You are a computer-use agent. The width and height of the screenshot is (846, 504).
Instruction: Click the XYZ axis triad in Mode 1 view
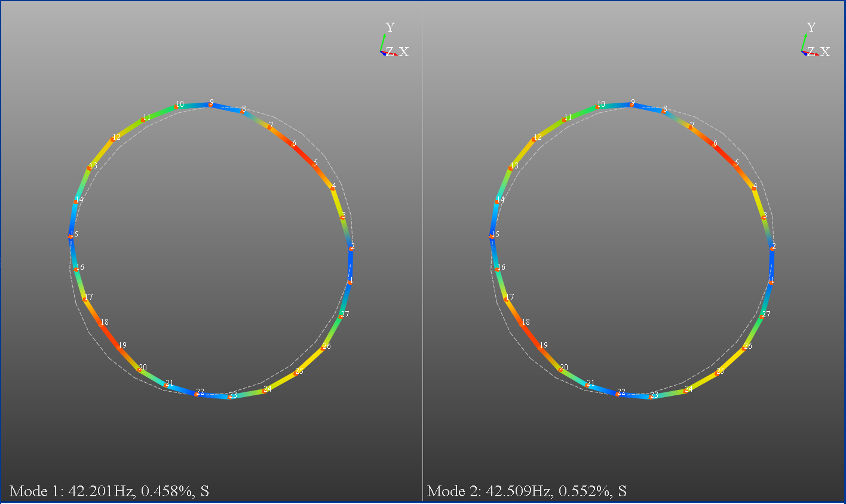pyautogui.click(x=394, y=40)
